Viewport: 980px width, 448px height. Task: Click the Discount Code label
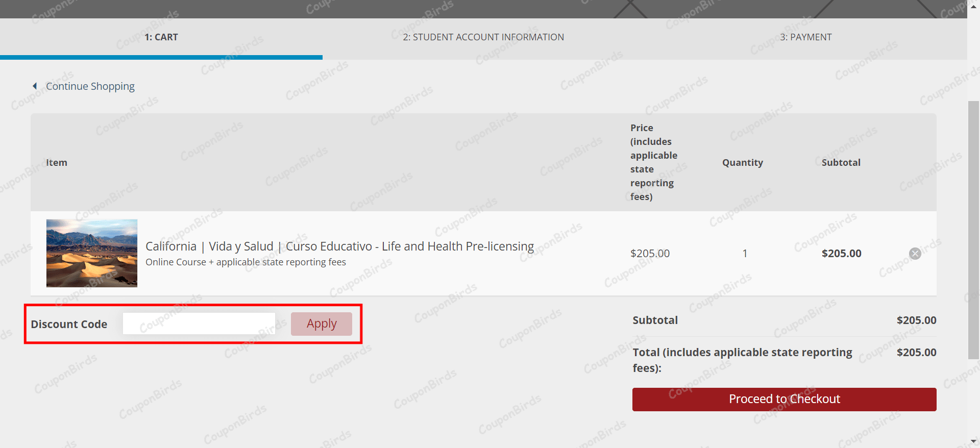(69, 324)
